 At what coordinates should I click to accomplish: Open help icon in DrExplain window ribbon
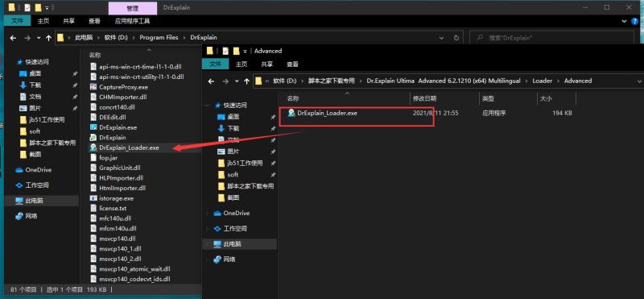635,21
